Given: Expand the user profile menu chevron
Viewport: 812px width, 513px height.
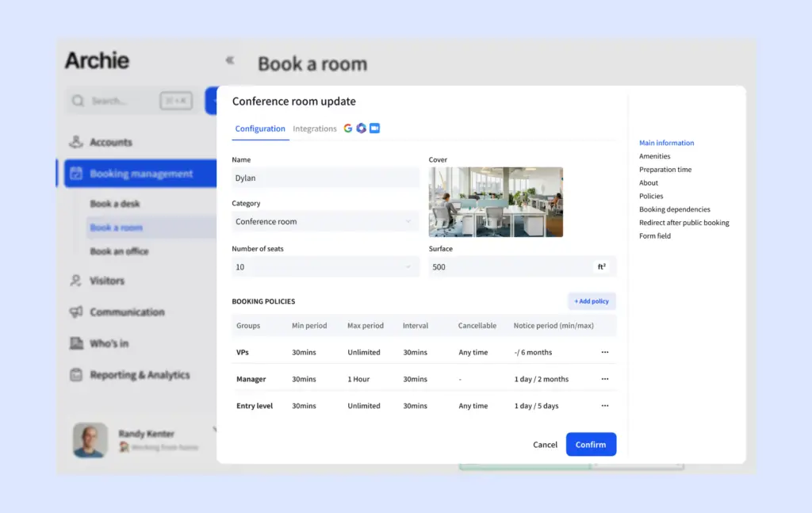Looking at the screenshot, I should pos(214,429).
